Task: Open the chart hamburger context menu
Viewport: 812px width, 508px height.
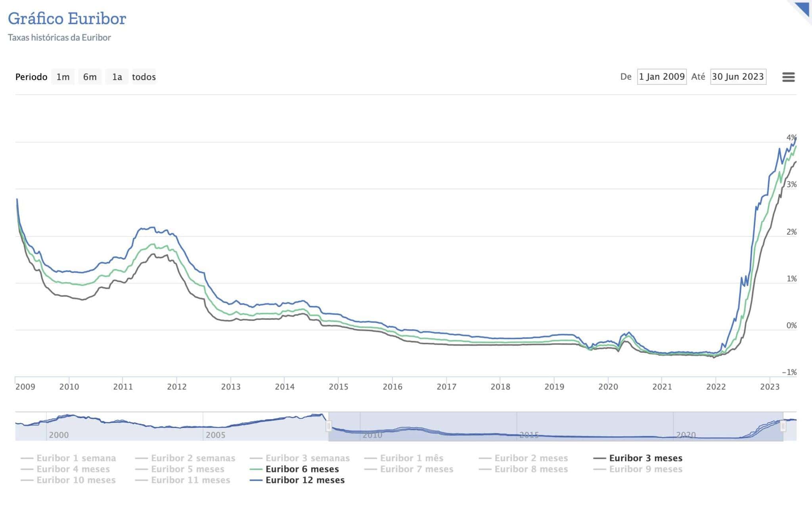Action: tap(788, 77)
